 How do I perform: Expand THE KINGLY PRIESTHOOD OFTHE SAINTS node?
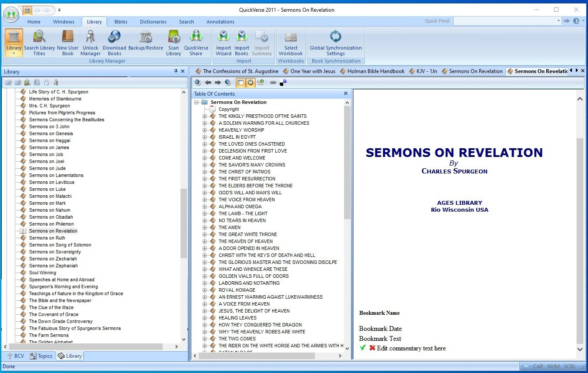[x=205, y=116]
